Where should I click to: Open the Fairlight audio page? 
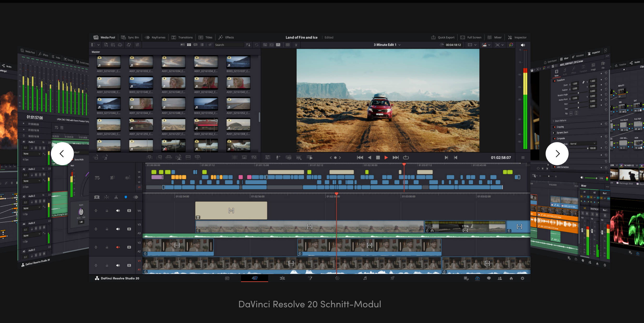click(x=365, y=278)
